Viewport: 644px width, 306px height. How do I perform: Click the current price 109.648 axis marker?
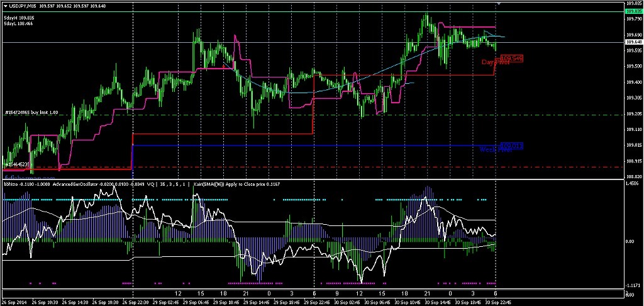click(x=634, y=42)
